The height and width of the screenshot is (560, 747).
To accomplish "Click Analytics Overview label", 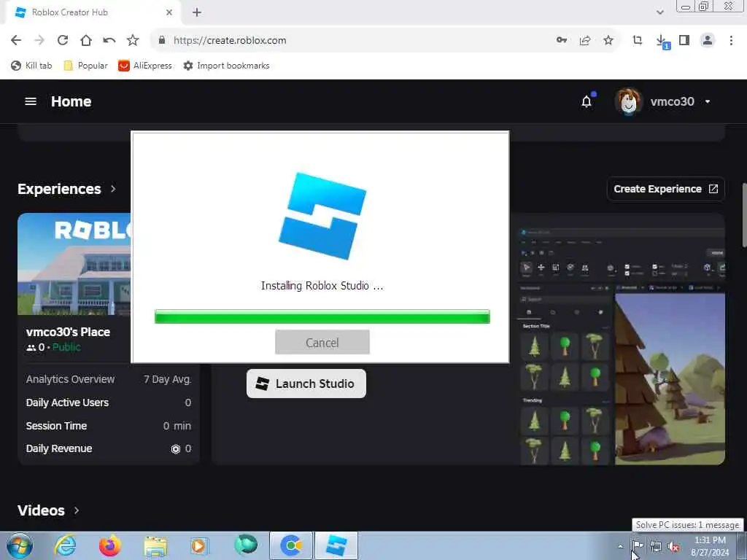I will 70,379.
